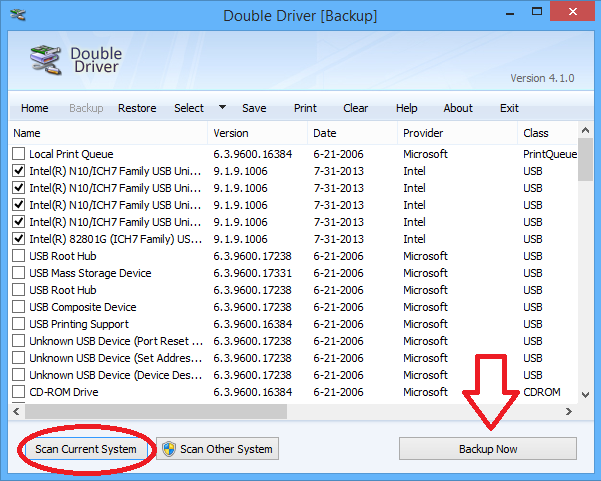Screen dimensions: 601x481
Task: Click Clear in the toolbar
Action: tap(356, 108)
